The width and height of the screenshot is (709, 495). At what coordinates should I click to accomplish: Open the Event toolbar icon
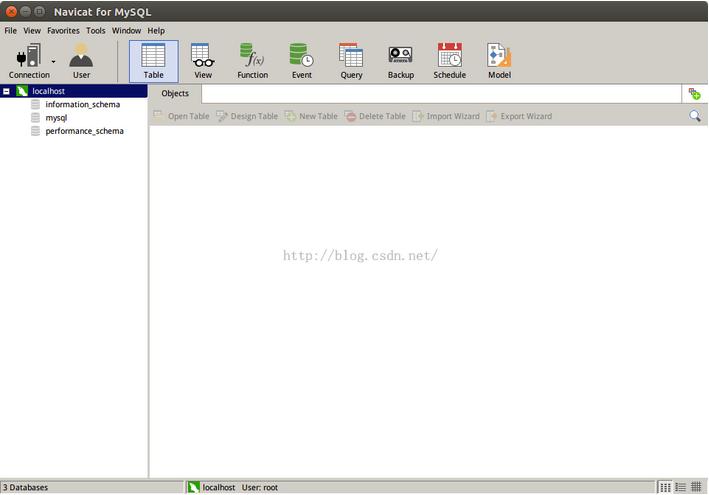click(x=302, y=61)
